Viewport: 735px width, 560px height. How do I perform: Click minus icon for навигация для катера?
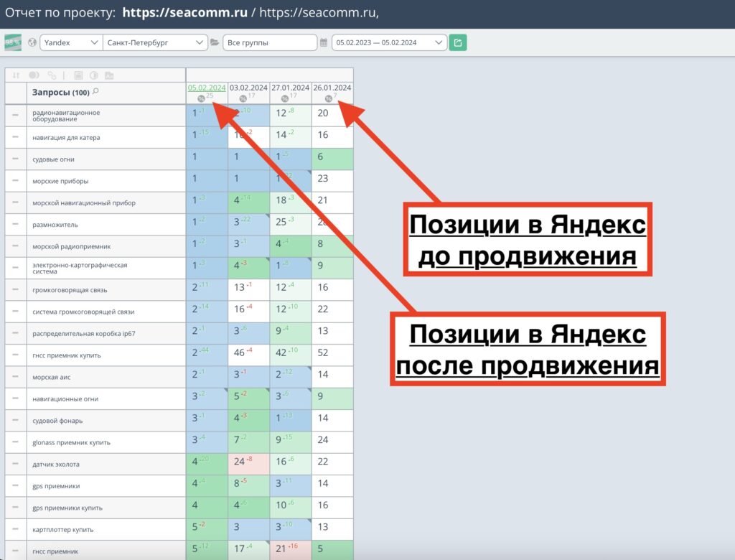pyautogui.click(x=16, y=137)
